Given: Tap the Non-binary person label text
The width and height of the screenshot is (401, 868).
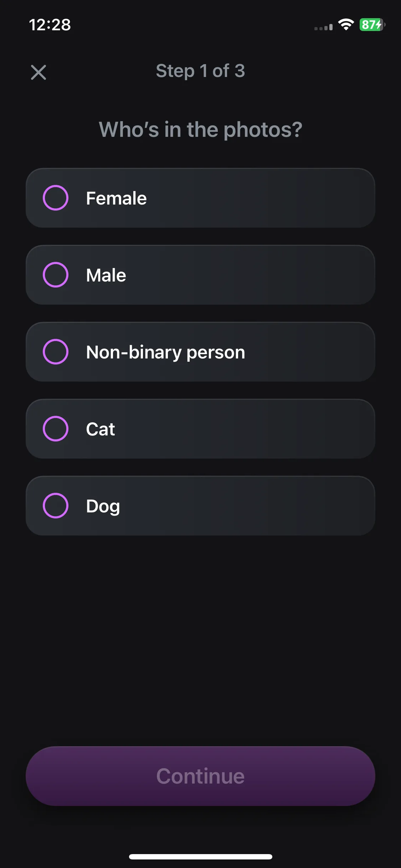Looking at the screenshot, I should [165, 352].
